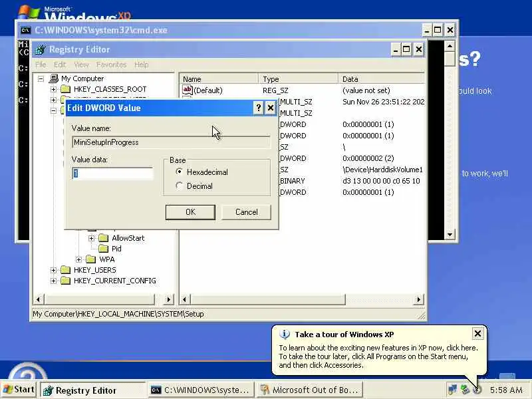
Task: Select the HKEY_CLASSES_ROOT folder icon
Action: pyautogui.click(x=65, y=89)
